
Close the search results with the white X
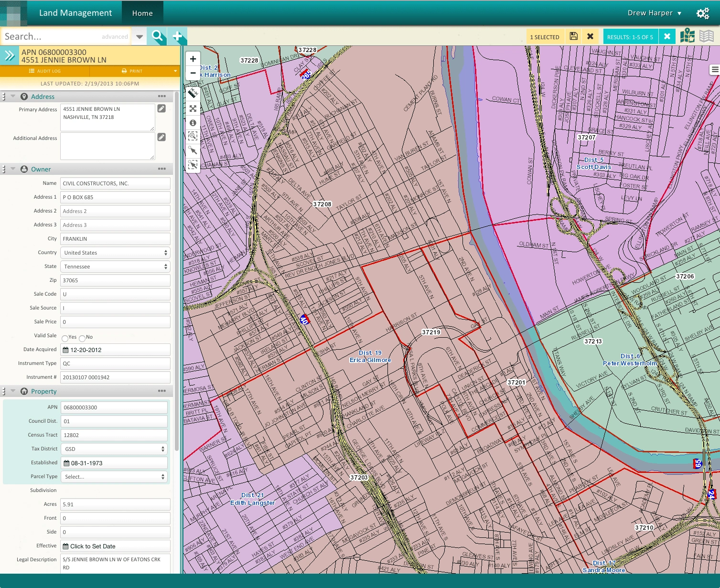coord(667,36)
